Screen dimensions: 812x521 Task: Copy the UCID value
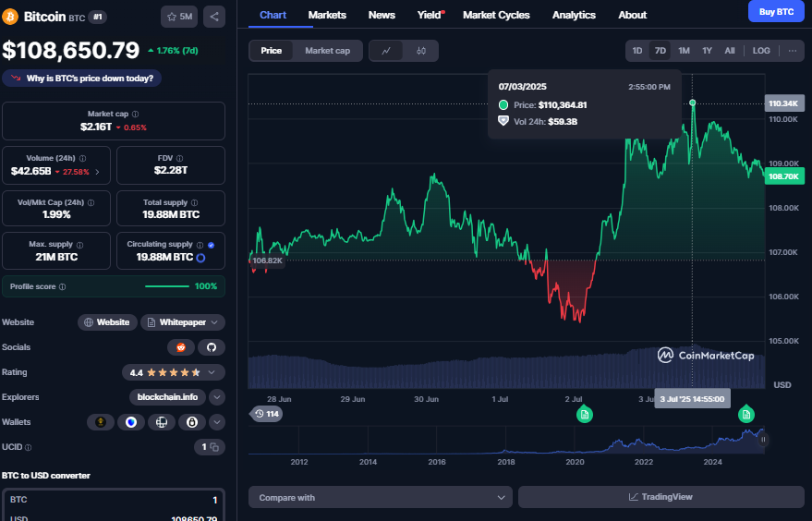click(214, 447)
